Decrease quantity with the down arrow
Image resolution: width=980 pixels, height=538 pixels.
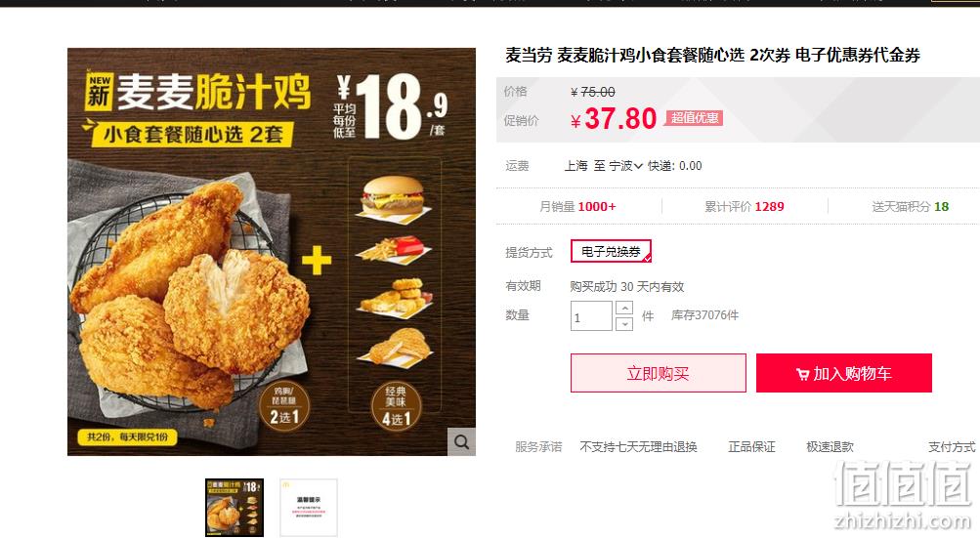point(623,323)
